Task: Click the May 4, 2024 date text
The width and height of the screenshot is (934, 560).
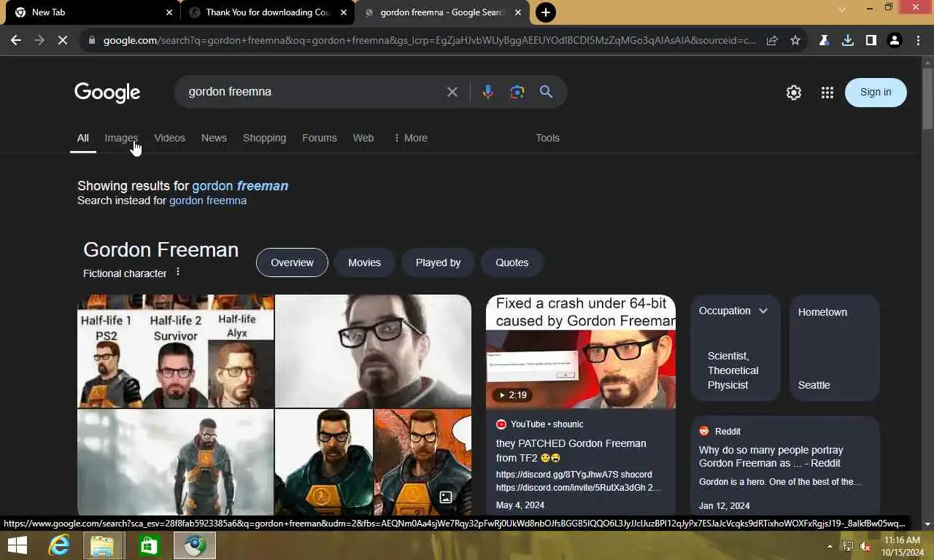Action: 520,505
